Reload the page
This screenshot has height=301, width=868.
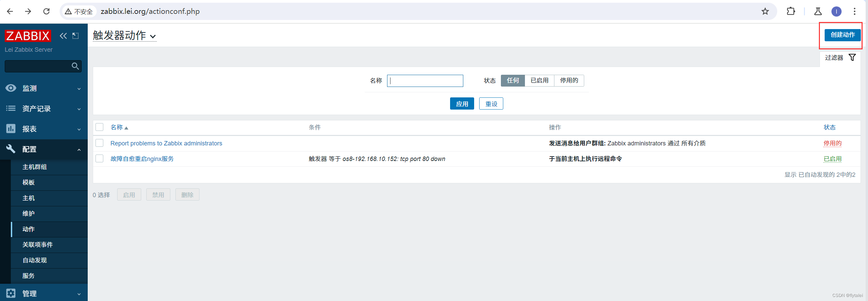click(47, 11)
